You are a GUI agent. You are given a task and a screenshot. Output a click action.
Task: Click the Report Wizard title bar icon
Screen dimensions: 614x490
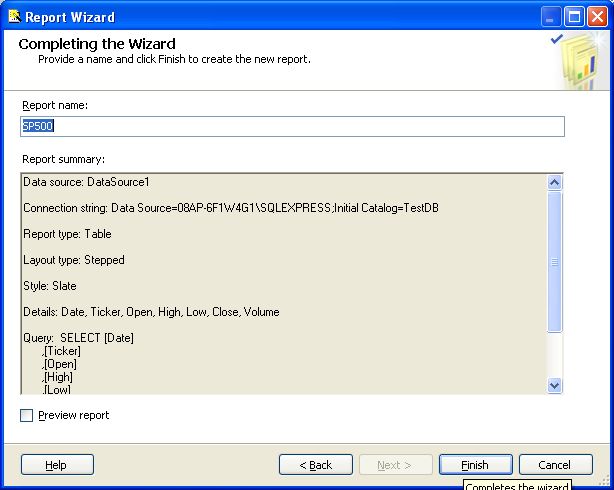click(x=13, y=16)
